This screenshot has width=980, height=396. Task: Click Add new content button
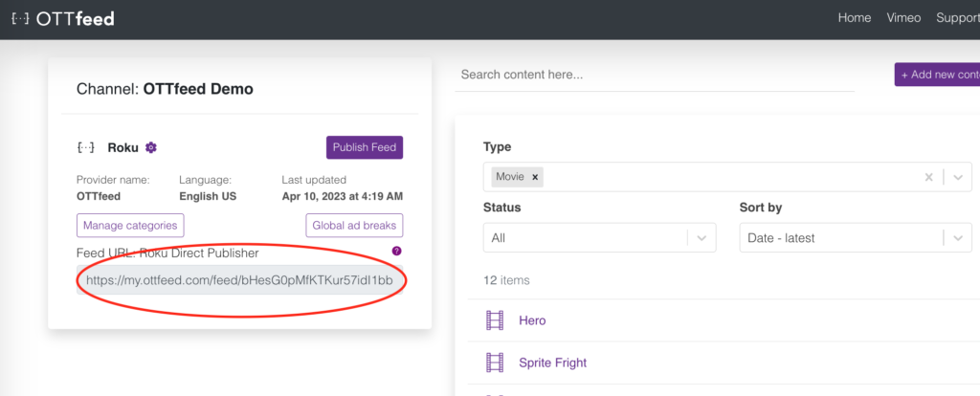[x=937, y=75]
